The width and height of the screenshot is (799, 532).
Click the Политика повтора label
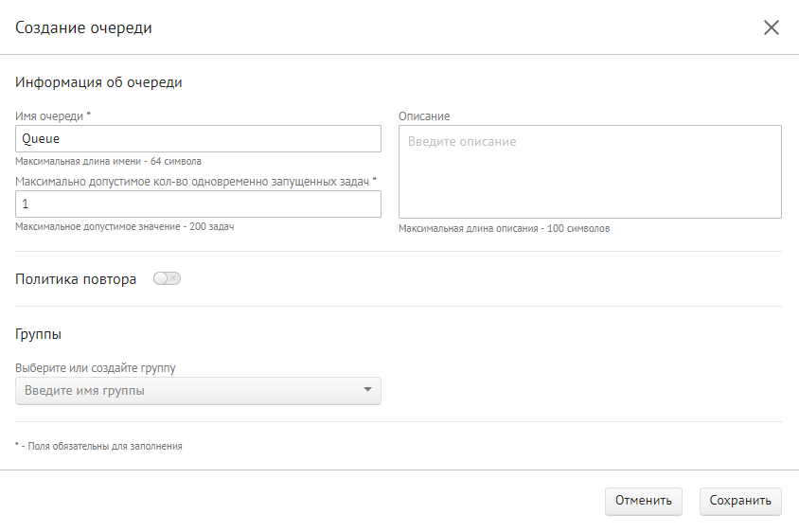point(77,279)
